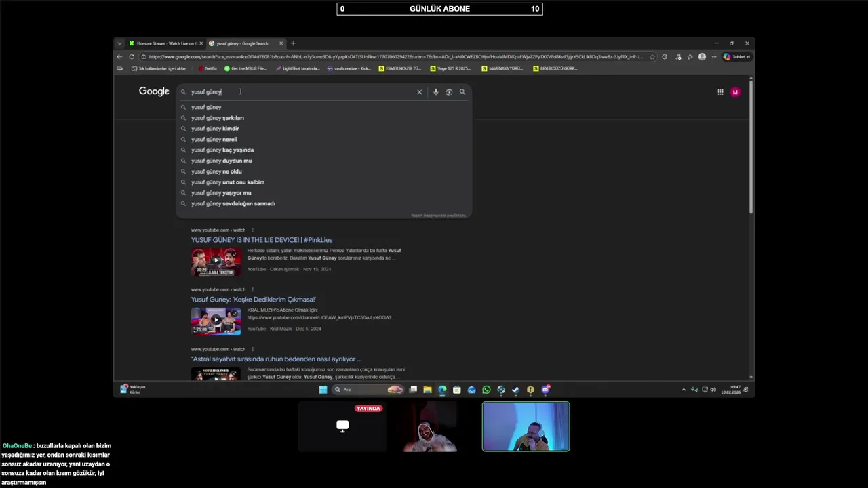Open Astral seyahat sırasında ruhun result link
The image size is (868, 488).
277,359
